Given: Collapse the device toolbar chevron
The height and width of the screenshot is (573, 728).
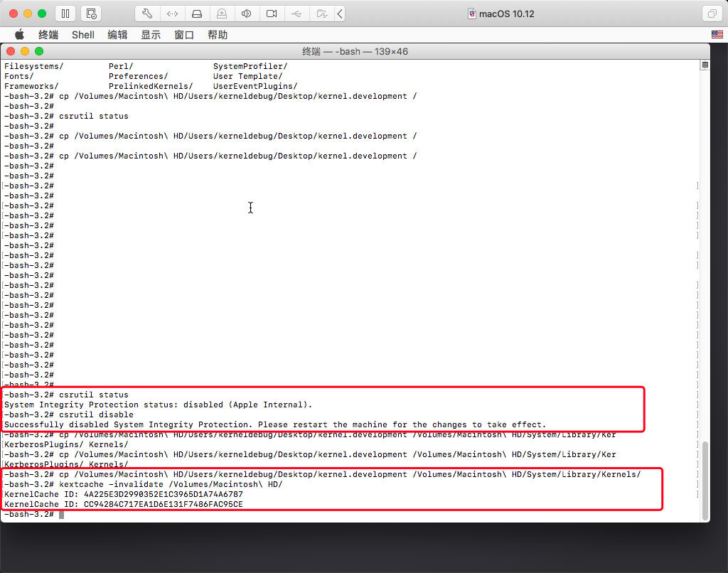Looking at the screenshot, I should tap(340, 14).
